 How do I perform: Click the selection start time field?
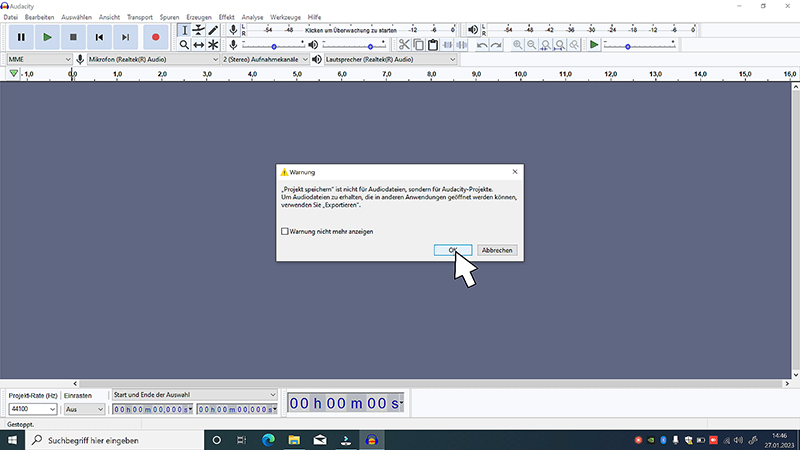pyautogui.click(x=153, y=409)
